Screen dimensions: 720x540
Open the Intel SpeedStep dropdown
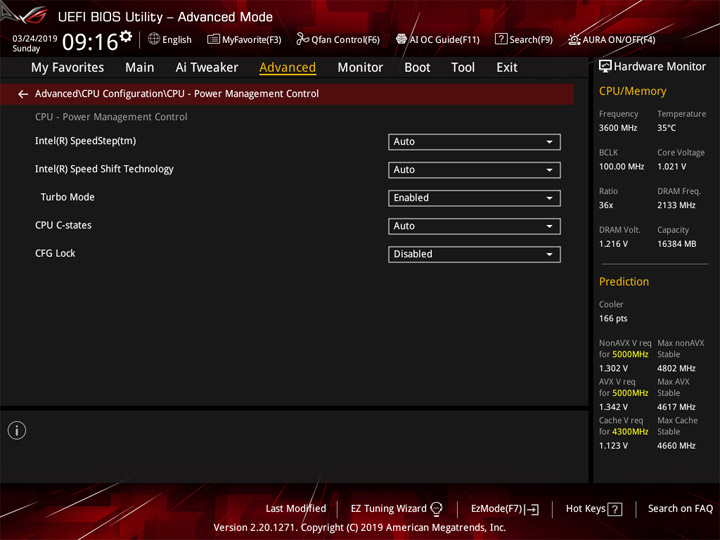click(474, 142)
